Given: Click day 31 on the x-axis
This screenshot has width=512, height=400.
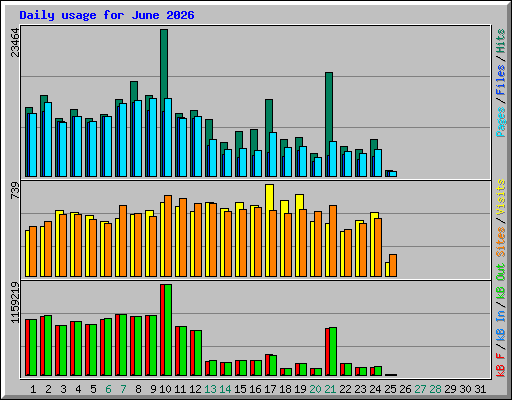Looking at the screenshot, I should coord(480,389).
